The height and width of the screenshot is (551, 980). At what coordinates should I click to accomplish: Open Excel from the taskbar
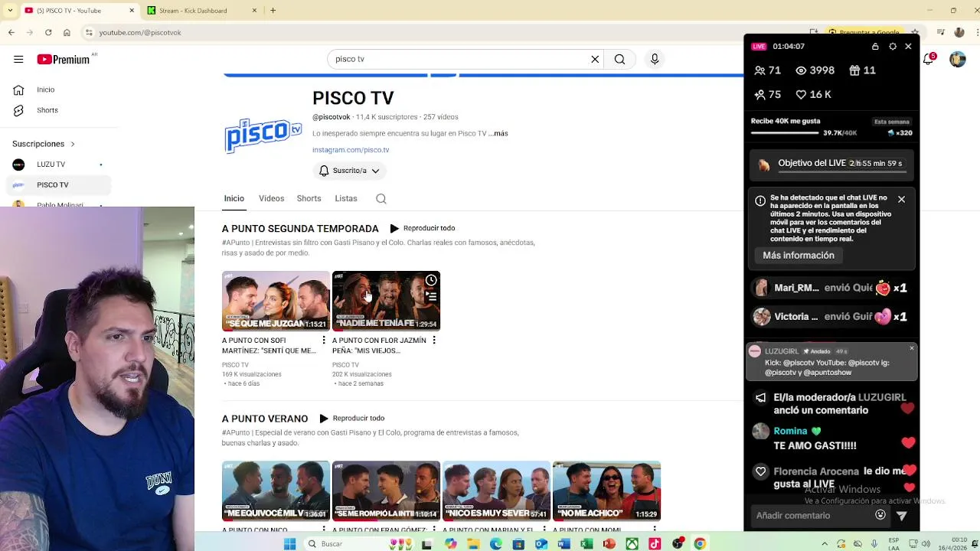(x=586, y=543)
